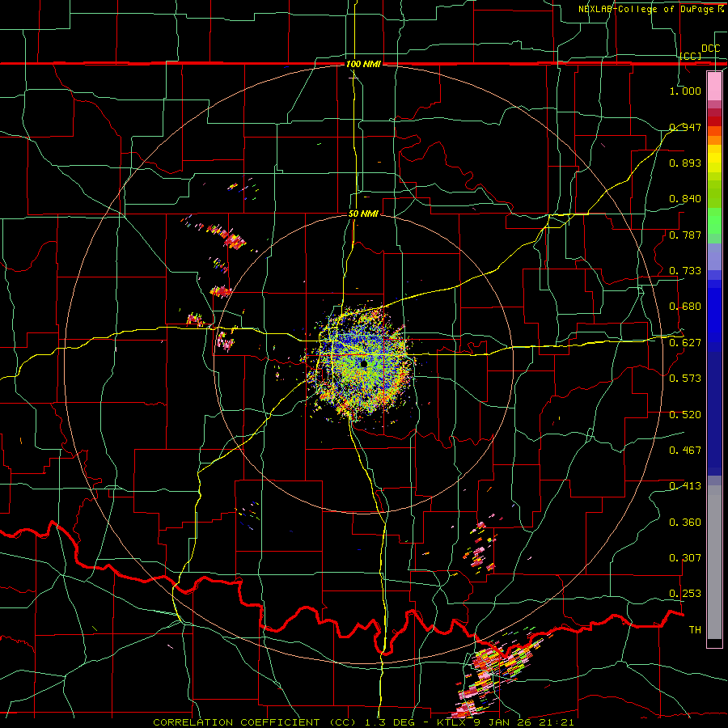This screenshot has height=728, width=728.
Task: Click the 50 NMI range ring label
Action: [363, 214]
